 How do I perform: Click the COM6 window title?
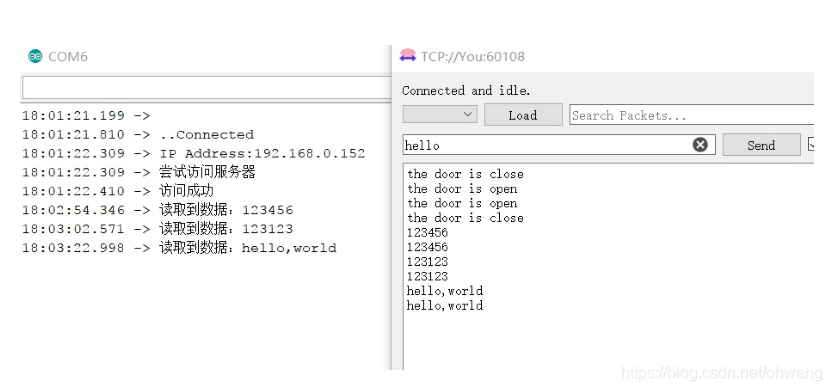68,56
